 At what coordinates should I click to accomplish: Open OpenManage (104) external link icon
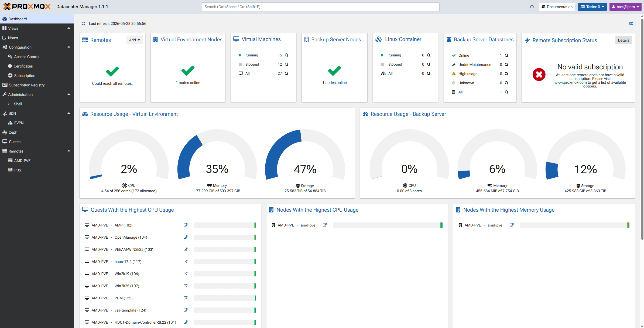tap(186, 237)
